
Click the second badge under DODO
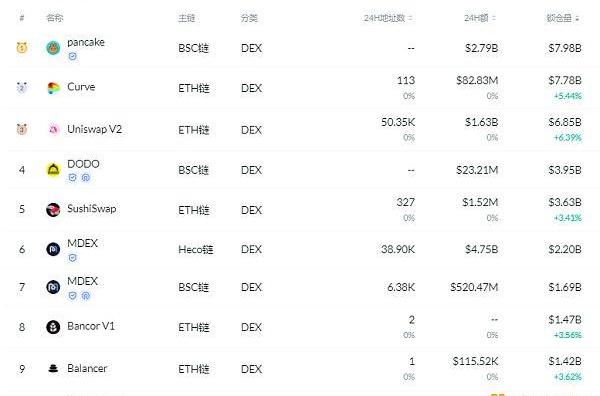[86, 178]
